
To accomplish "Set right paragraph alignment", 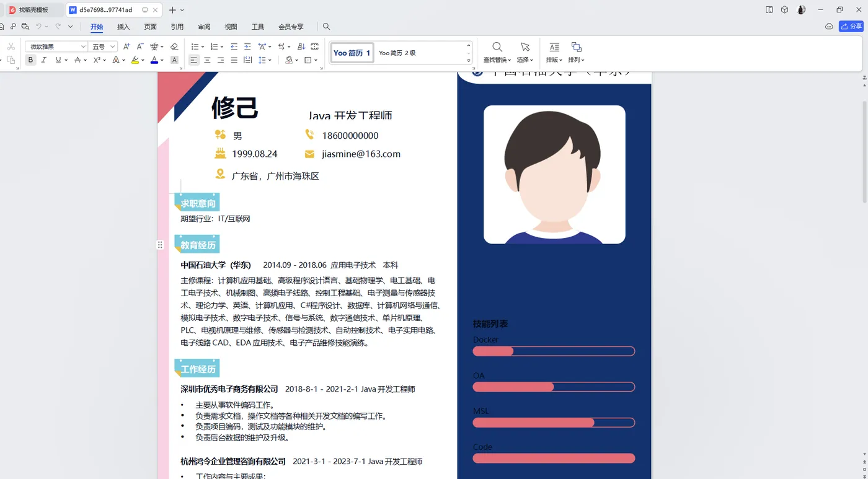I will (221, 60).
